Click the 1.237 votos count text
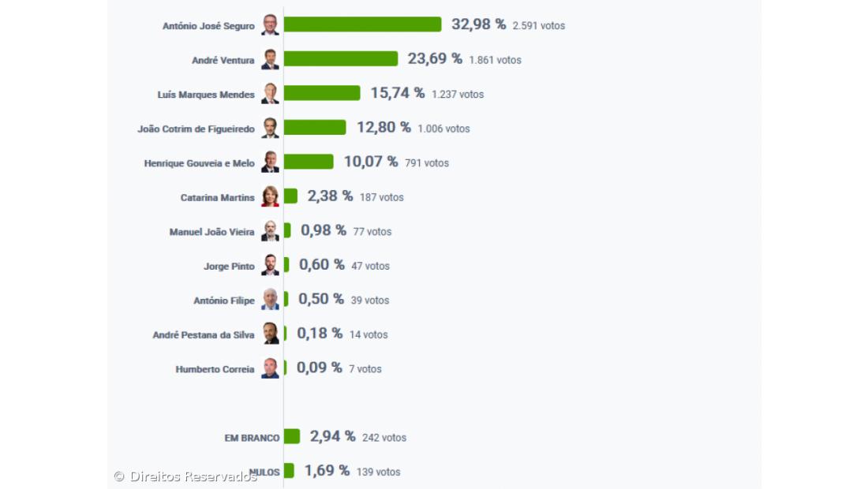Image resolution: width=868 pixels, height=489 pixels. [x=458, y=95]
